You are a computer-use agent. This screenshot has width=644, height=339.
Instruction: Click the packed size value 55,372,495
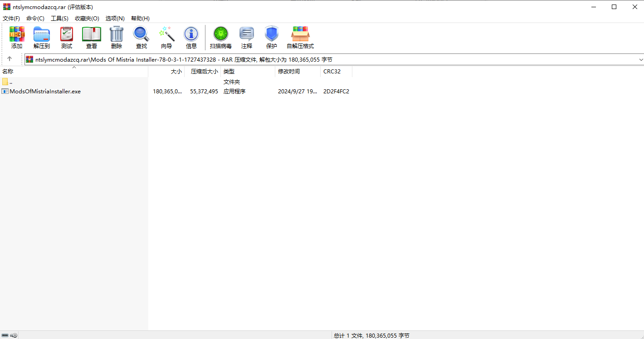[204, 92]
